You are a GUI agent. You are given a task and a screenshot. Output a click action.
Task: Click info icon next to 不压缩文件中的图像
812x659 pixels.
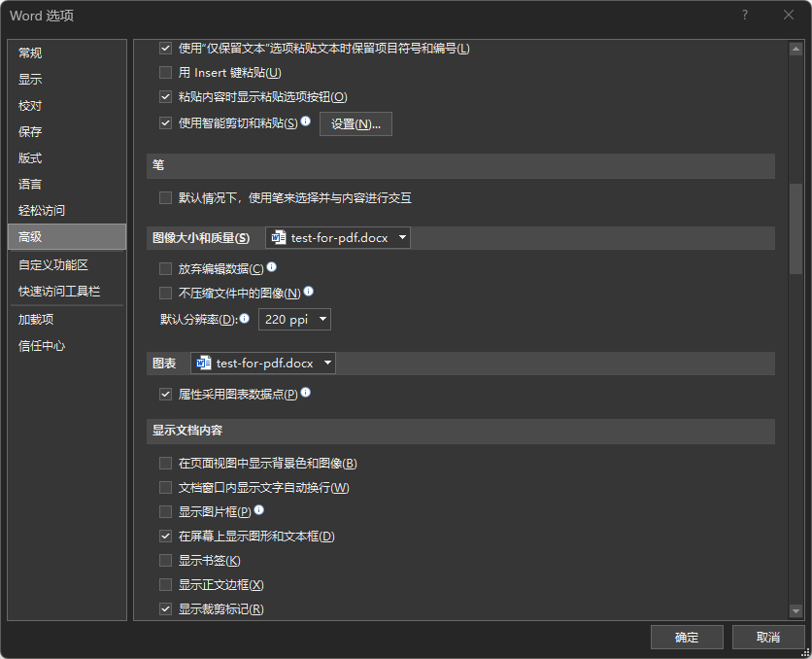[x=308, y=292]
